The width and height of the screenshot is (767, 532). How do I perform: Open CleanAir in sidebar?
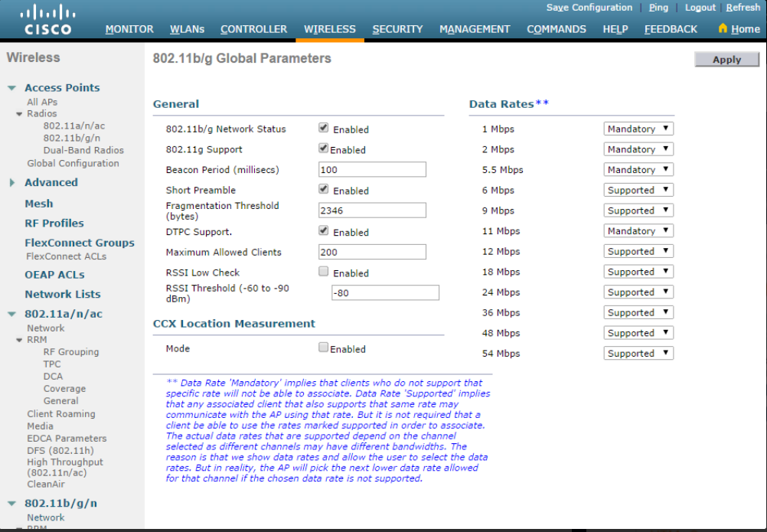46,485
